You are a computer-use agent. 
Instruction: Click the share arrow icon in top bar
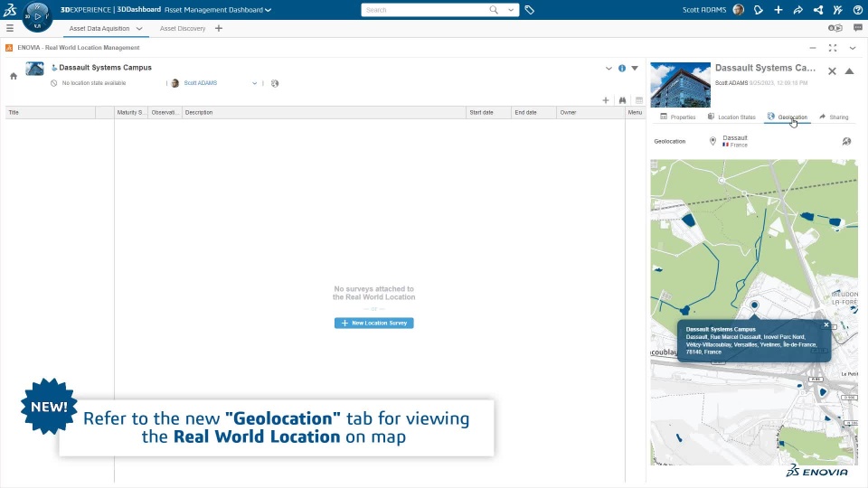pyautogui.click(x=797, y=9)
